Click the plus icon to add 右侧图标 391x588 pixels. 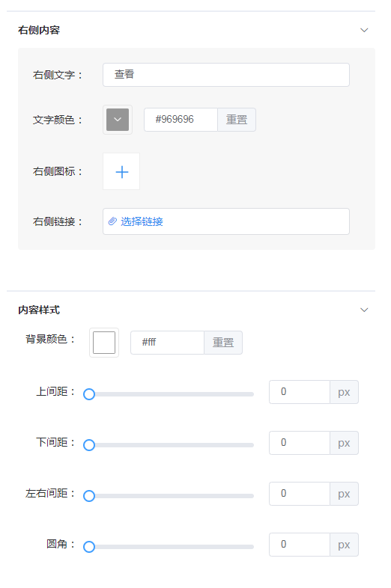[x=121, y=172]
